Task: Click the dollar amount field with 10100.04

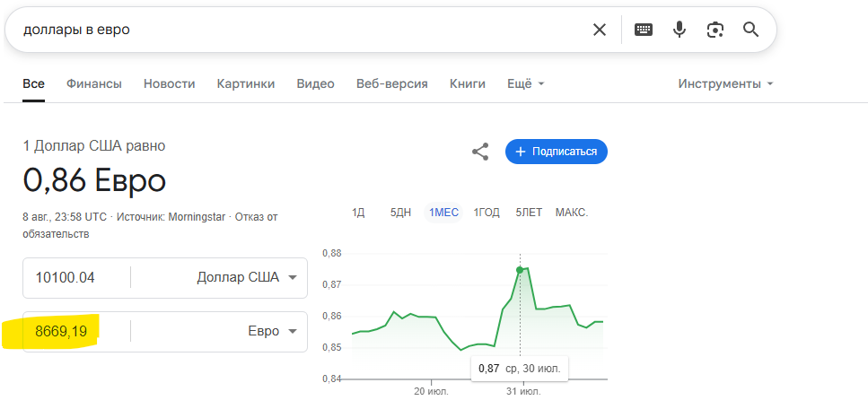Action: 77,277
